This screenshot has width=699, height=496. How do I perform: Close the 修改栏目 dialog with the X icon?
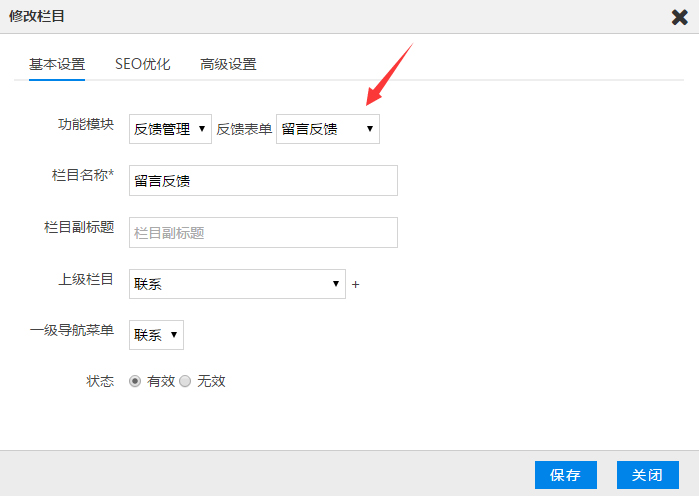[679, 16]
